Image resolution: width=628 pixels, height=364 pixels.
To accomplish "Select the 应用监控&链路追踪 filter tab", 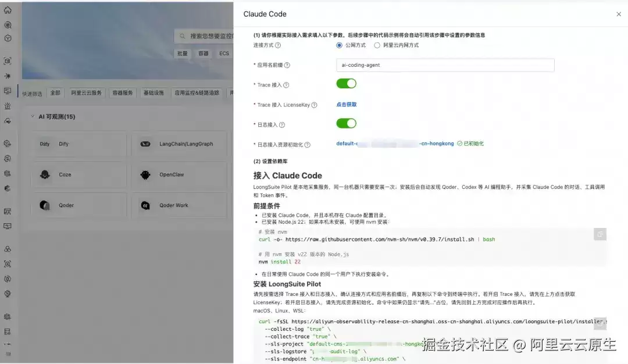I will point(197,93).
